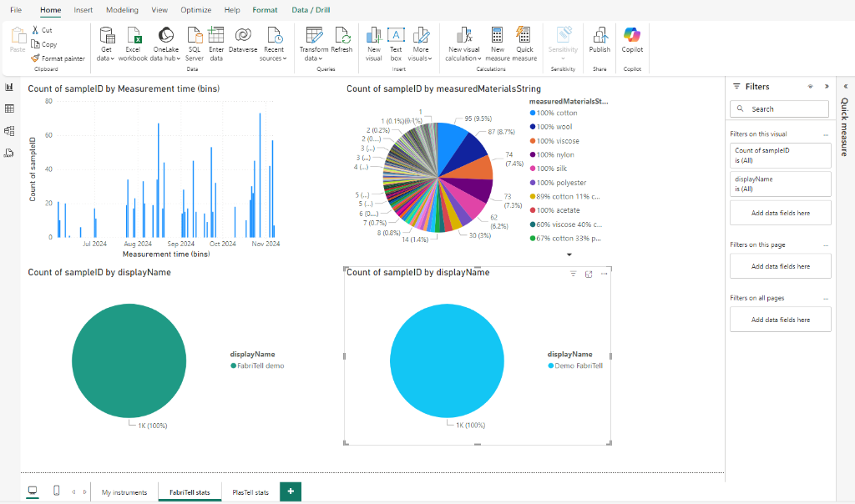
Task: Switch to Model view in left sidebar
Action: pyautogui.click(x=9, y=131)
